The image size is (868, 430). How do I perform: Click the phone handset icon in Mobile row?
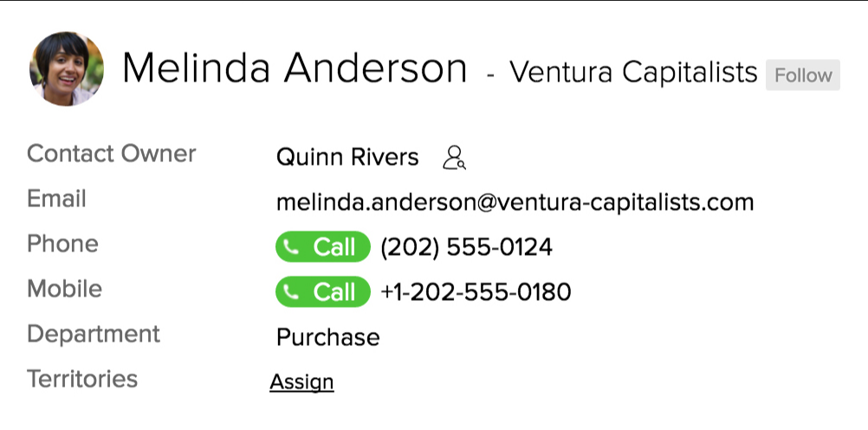tap(293, 292)
